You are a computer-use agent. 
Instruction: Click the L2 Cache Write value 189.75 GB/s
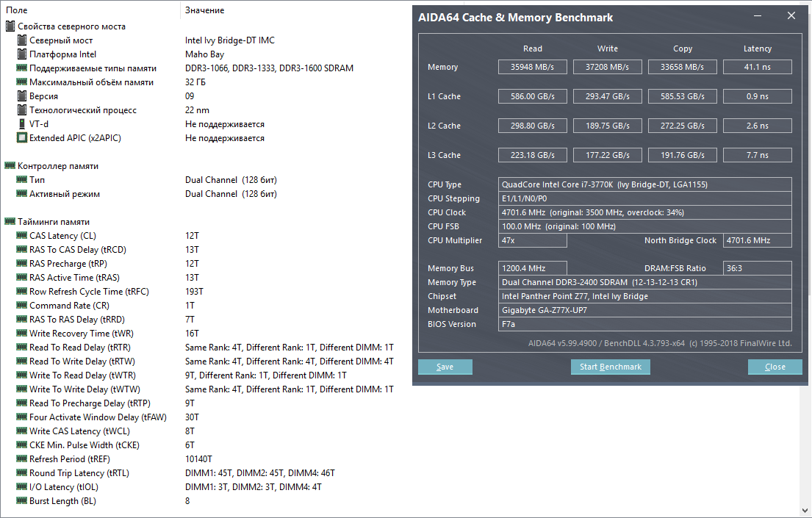[608, 126]
